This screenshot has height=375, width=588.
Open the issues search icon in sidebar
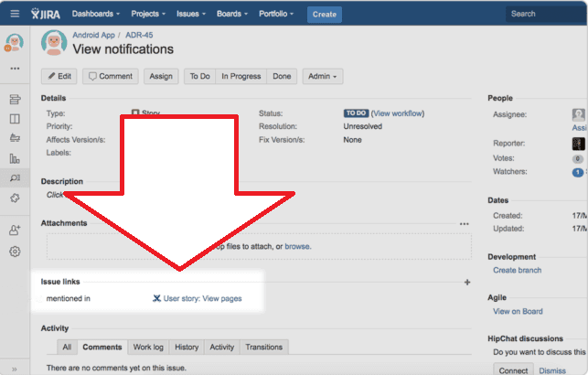pos(15,177)
